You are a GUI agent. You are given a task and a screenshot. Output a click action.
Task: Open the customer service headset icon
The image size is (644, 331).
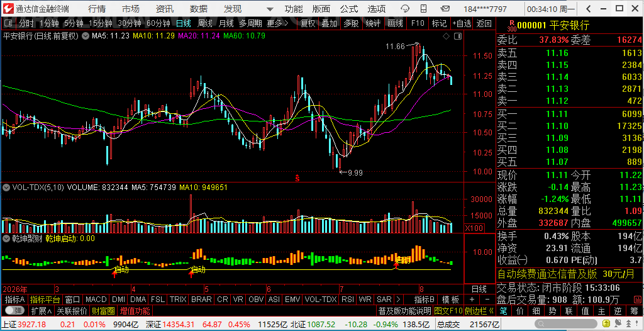[x=405, y=9]
